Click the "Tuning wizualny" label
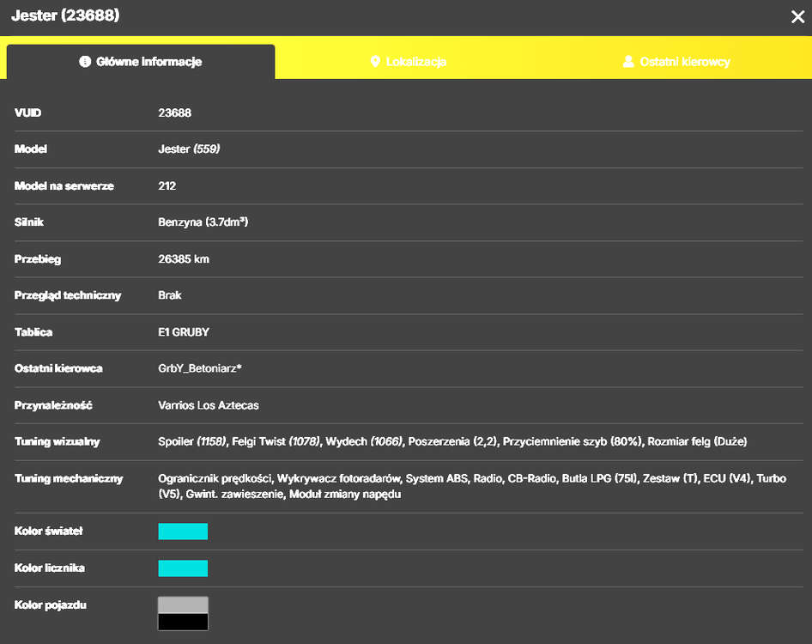 57,441
